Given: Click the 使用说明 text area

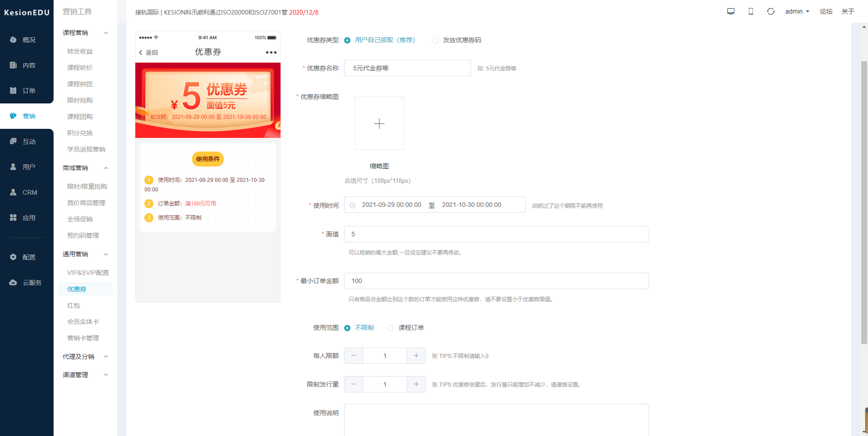Looking at the screenshot, I should click(x=496, y=420).
